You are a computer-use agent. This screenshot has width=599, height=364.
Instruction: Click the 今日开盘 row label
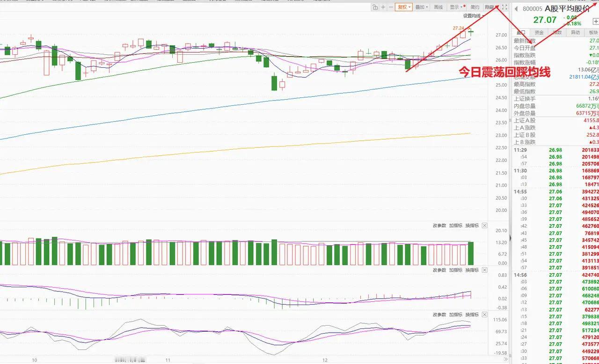525,48
